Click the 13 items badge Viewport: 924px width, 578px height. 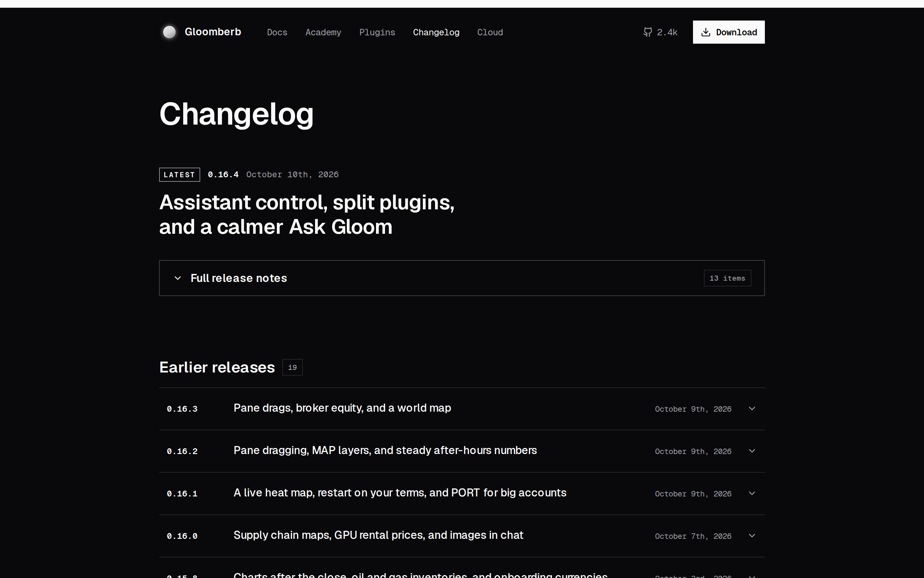click(x=727, y=278)
